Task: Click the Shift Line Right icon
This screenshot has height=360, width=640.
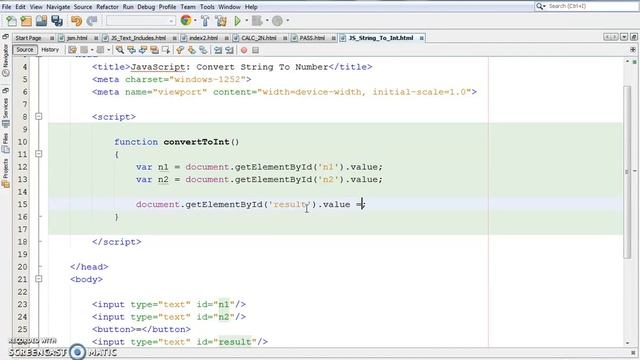Action: [229, 50]
